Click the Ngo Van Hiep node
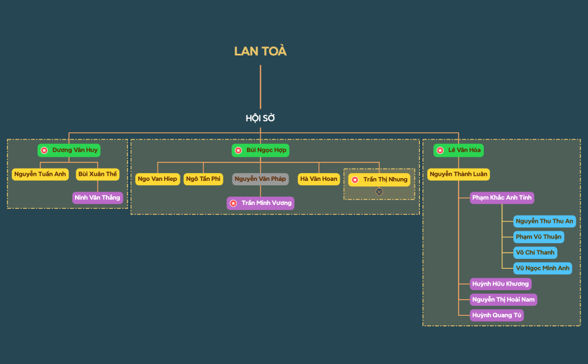The height and width of the screenshot is (364, 588). tap(157, 179)
